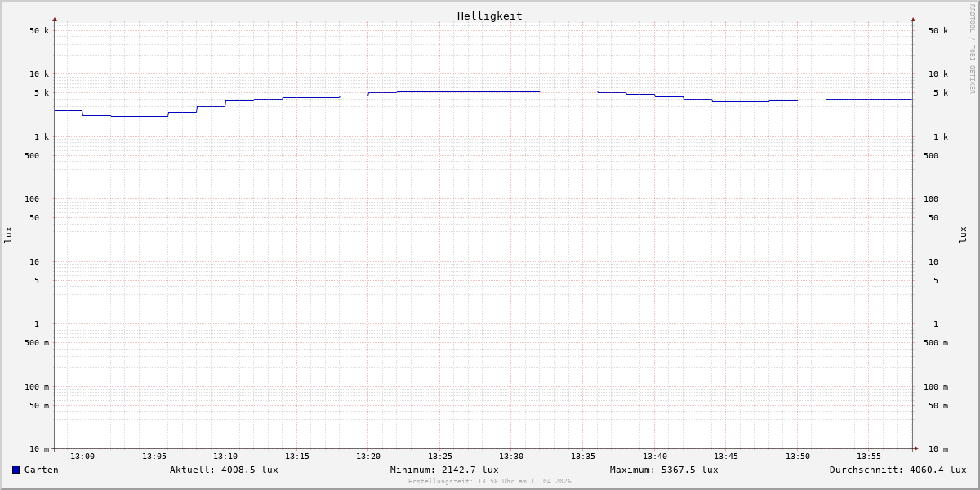
Task: Click the Erstellungszeit timestamp footer
Action: click(490, 482)
